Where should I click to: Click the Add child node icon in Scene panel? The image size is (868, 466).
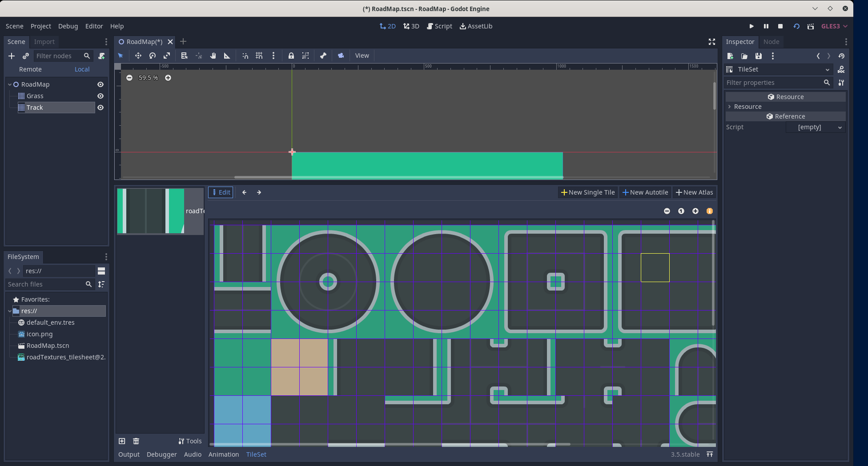click(12, 56)
